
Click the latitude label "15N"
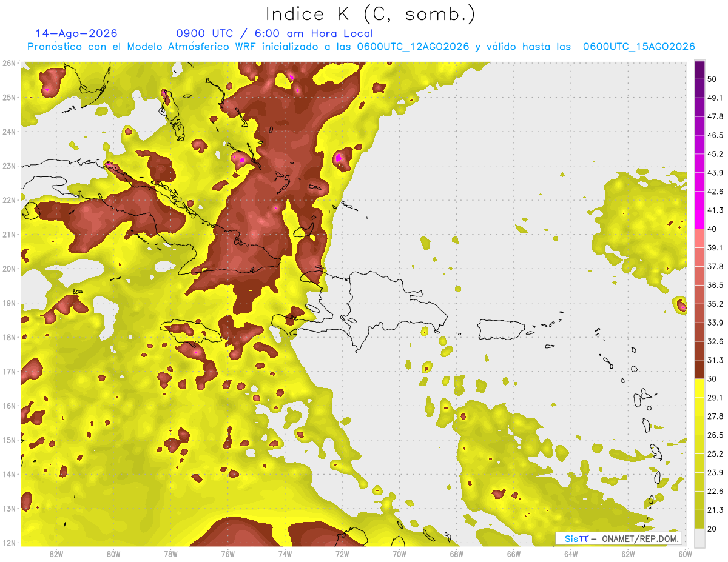8,440
